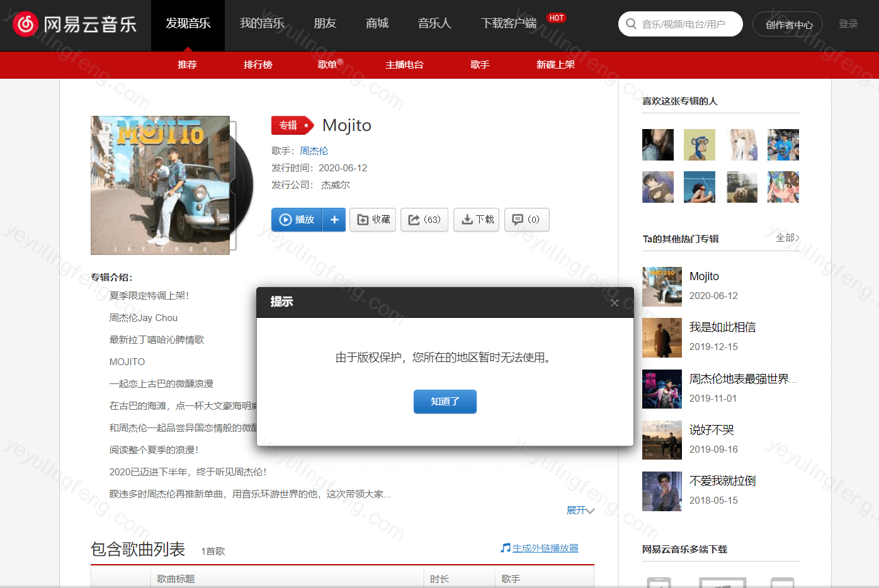Click the music note icon beside 生成外链播放器
This screenshot has height=588, width=879.
point(506,548)
